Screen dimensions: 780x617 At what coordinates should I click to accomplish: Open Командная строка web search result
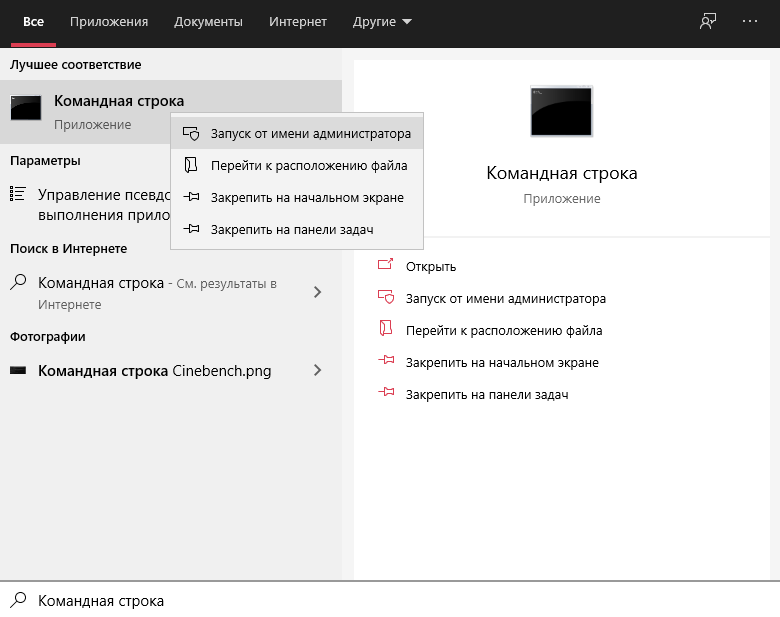(x=171, y=293)
